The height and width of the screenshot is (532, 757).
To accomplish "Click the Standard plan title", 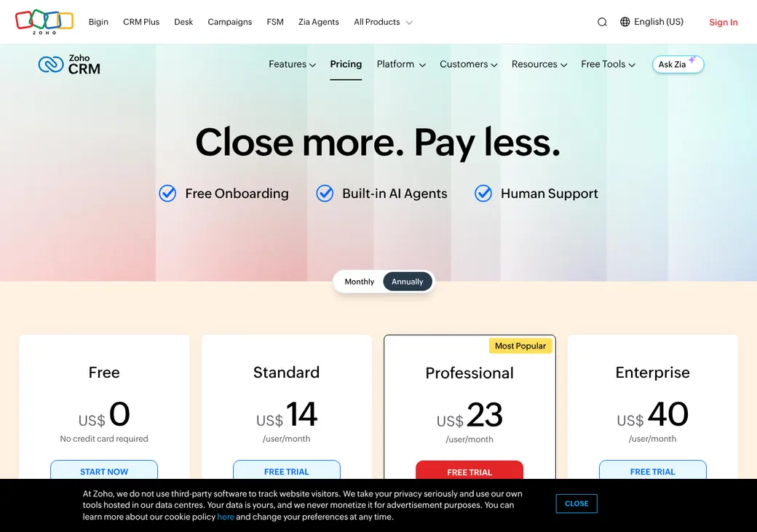I will click(x=286, y=372).
